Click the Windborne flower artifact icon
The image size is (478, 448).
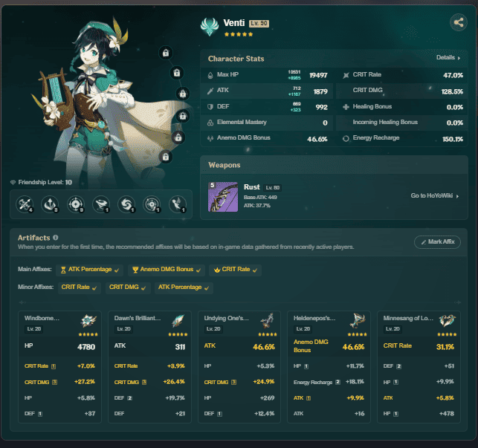point(88,321)
